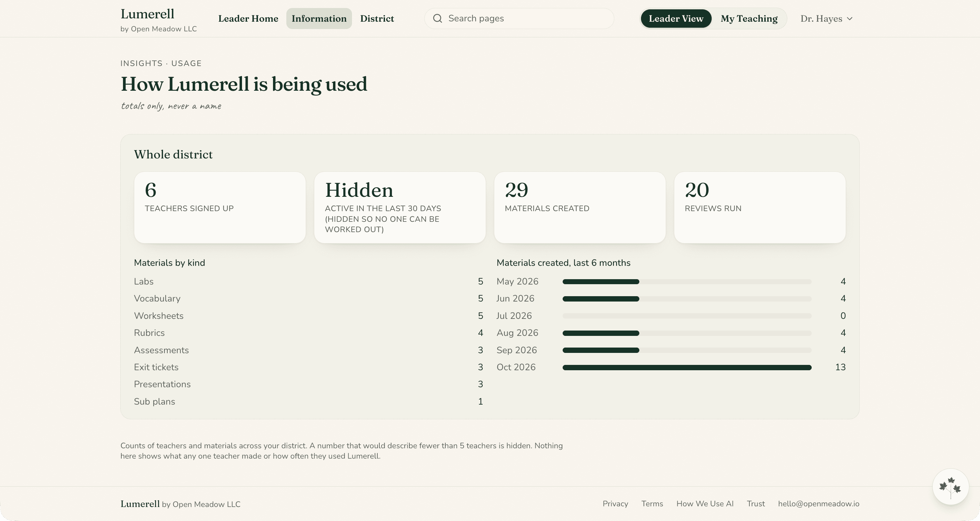Screen dimensions: 980x521
Task: Select the 6 Teachers Signed Up card
Action: 220,207
